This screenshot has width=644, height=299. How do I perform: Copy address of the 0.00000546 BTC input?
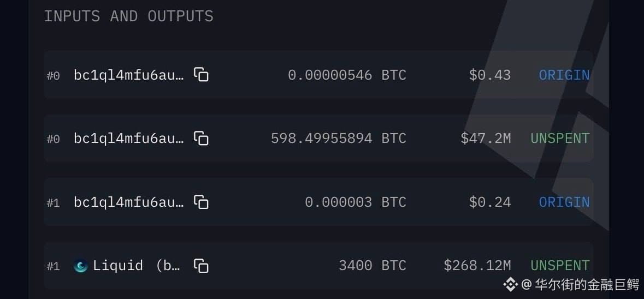pyautogui.click(x=201, y=75)
